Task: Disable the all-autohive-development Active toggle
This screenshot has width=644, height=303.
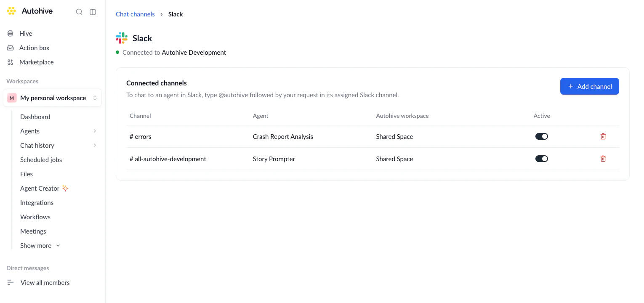Action: [542, 159]
